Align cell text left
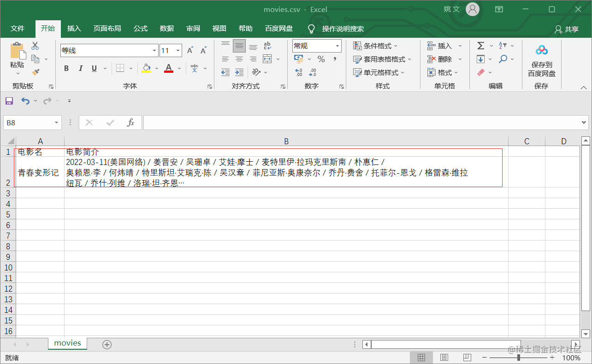This screenshot has width=592, height=364. pyautogui.click(x=225, y=59)
